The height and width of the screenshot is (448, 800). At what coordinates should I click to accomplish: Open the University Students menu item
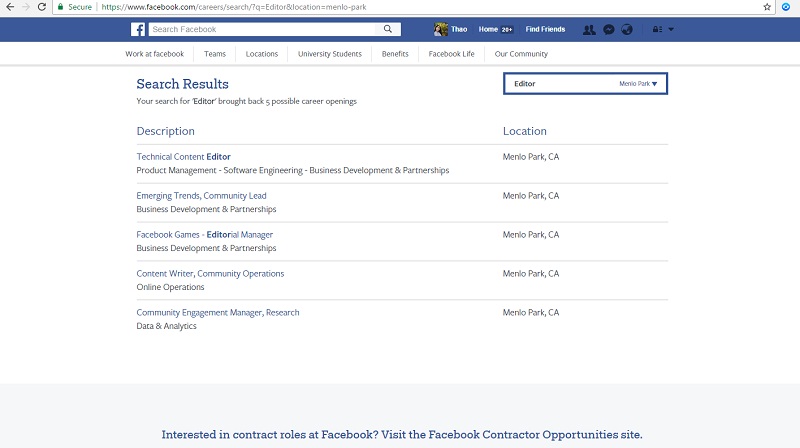(330, 54)
